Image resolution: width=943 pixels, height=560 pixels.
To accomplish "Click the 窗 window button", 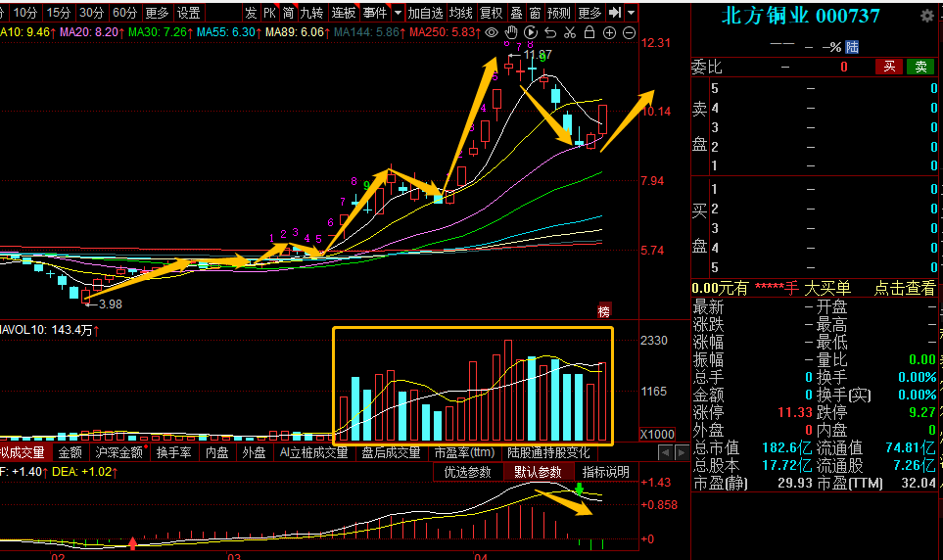I will point(536,12).
